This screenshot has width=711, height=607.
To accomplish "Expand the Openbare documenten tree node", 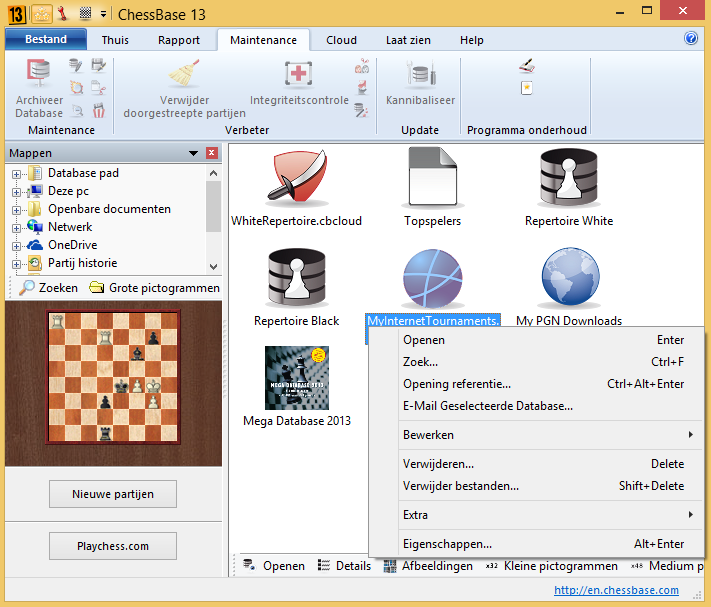I will click(16, 210).
